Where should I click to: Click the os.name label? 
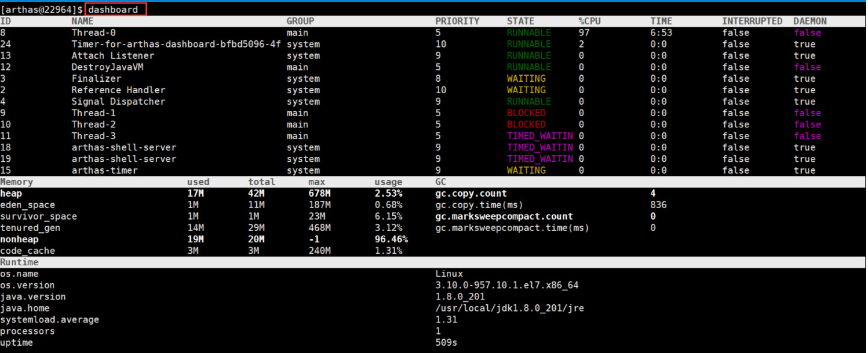20,274
